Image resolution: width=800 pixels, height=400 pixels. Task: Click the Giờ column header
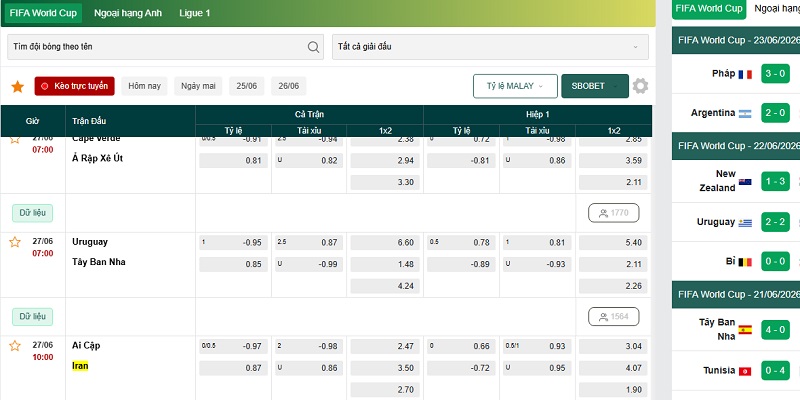[33, 121]
